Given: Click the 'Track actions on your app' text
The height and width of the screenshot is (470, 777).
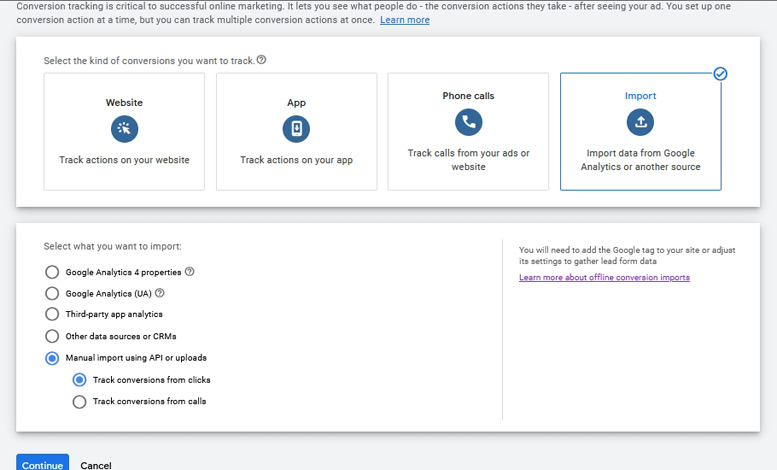Looking at the screenshot, I should (x=296, y=160).
